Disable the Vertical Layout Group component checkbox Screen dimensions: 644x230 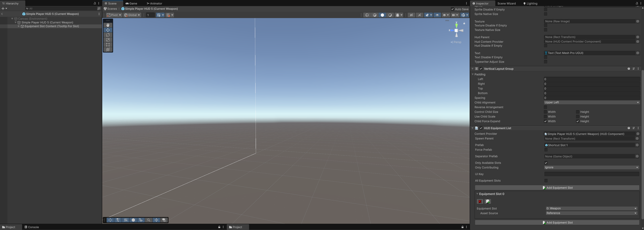(481, 68)
